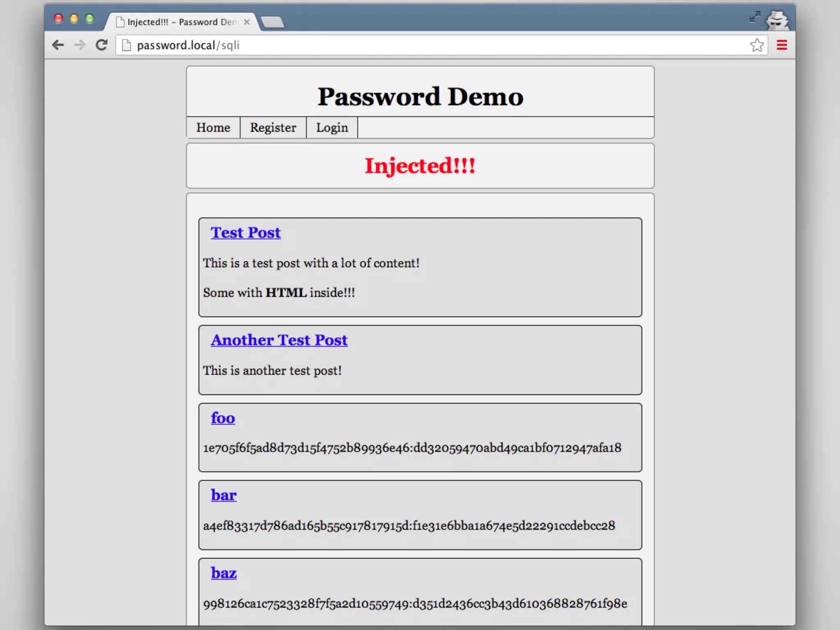Click the browser forward arrow
This screenshot has height=630, width=840.
click(80, 45)
